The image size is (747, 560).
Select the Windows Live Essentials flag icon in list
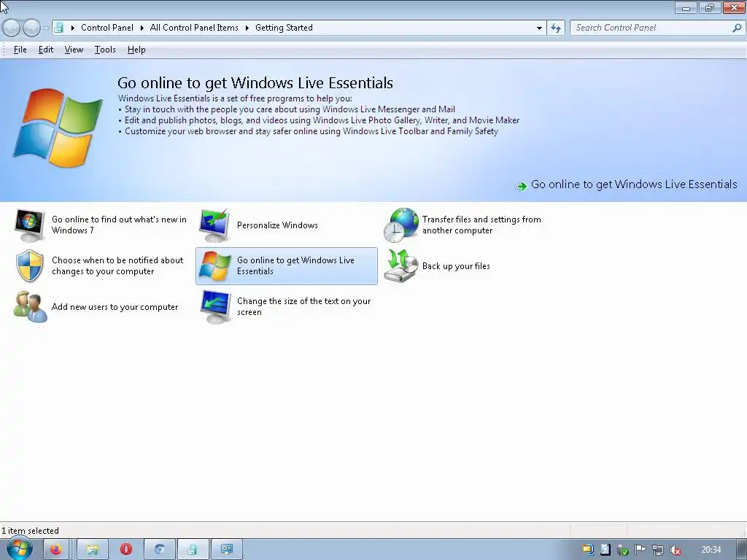214,265
